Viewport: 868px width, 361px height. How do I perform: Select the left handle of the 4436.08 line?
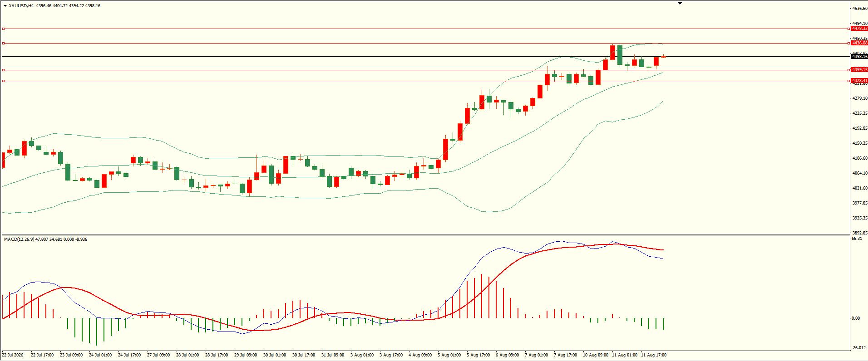[x=3, y=44]
